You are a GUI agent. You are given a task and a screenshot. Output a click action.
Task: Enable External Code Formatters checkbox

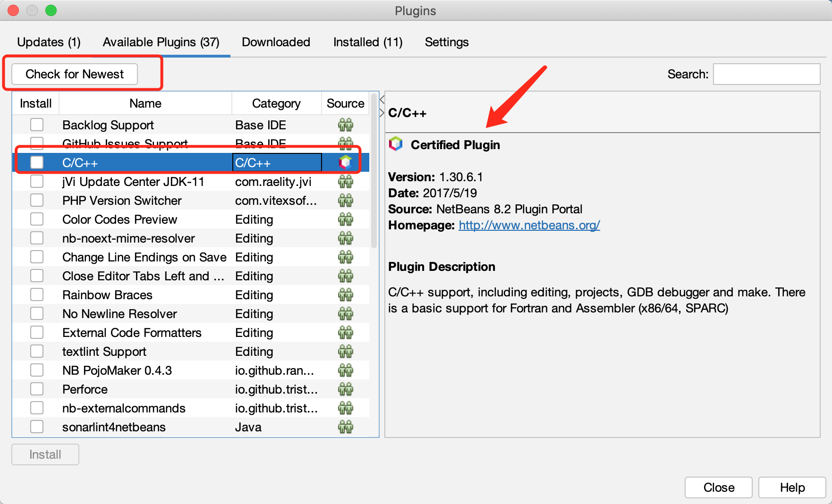(x=37, y=332)
